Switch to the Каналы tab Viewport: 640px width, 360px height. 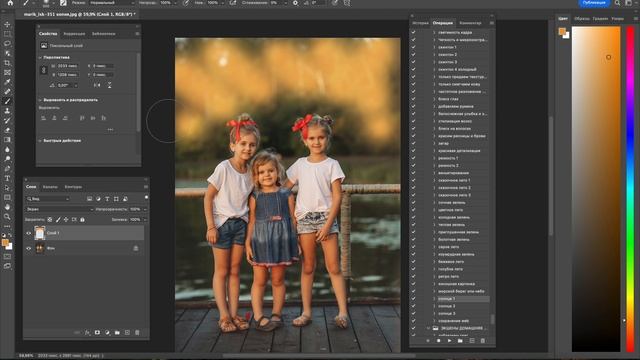pos(50,187)
